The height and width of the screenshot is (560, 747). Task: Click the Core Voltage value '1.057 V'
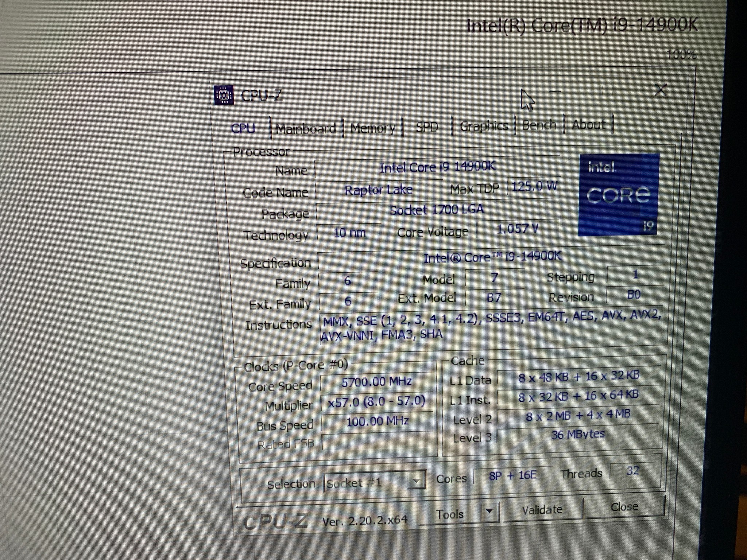(x=518, y=229)
